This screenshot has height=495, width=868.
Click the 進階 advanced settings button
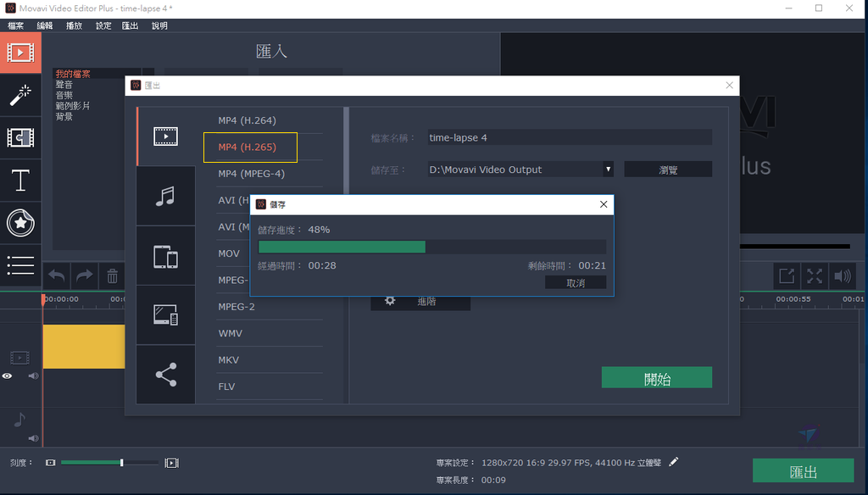420,301
